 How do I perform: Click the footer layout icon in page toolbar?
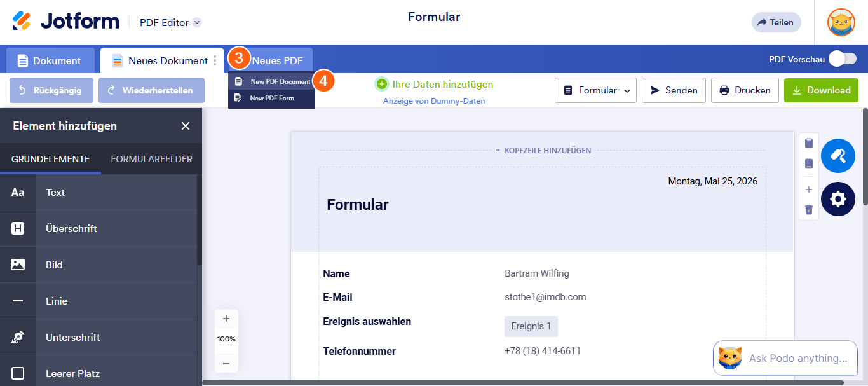(809, 163)
